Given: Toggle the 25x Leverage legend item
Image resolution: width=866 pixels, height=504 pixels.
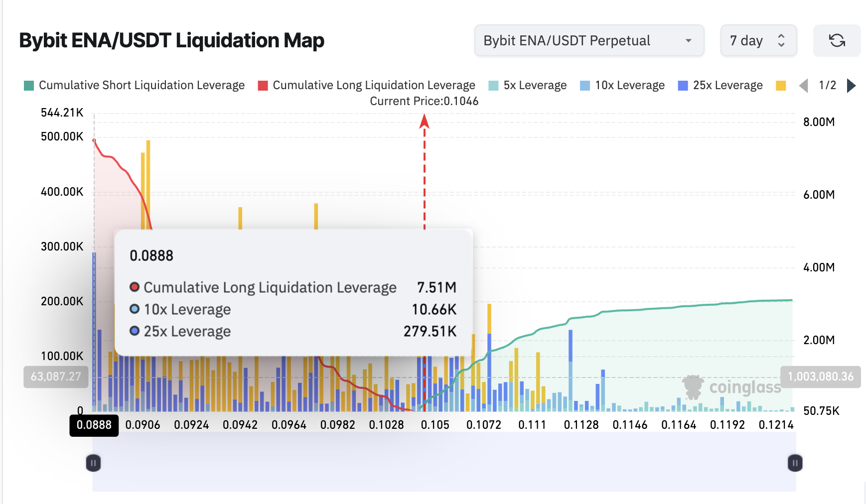Looking at the screenshot, I should [721, 86].
